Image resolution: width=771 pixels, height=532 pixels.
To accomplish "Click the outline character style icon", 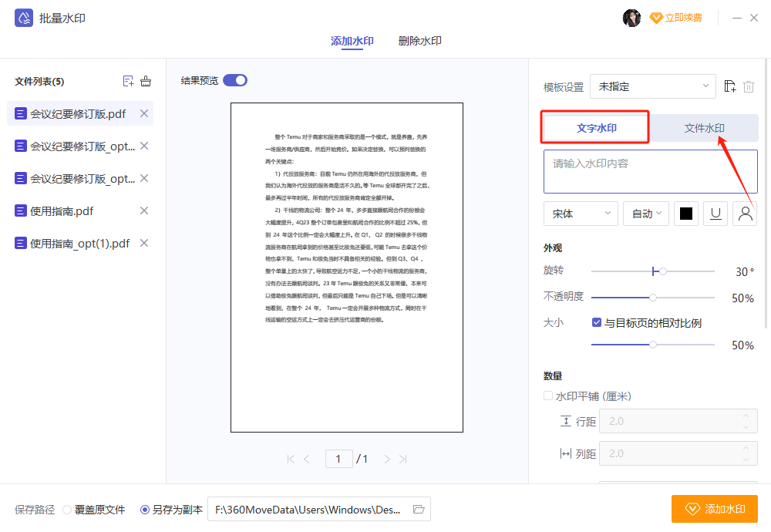I will tap(745, 214).
